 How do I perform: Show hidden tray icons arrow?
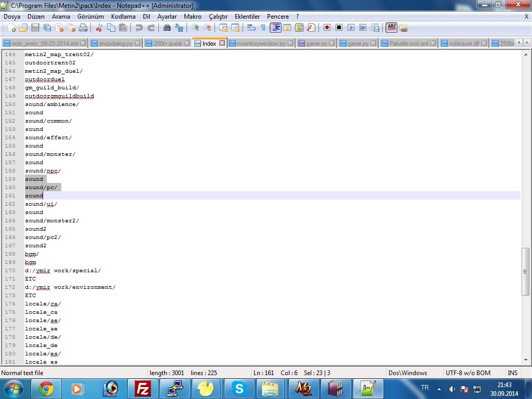(x=439, y=389)
